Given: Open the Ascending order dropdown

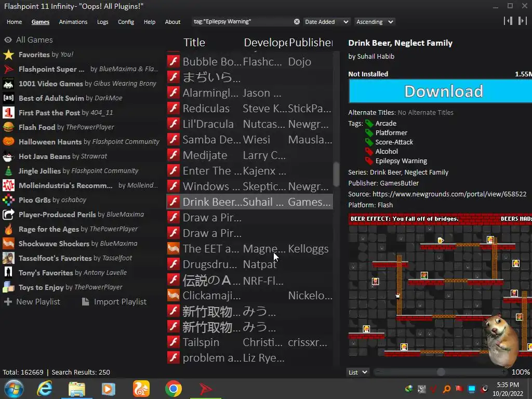Looking at the screenshot, I should tap(375, 22).
